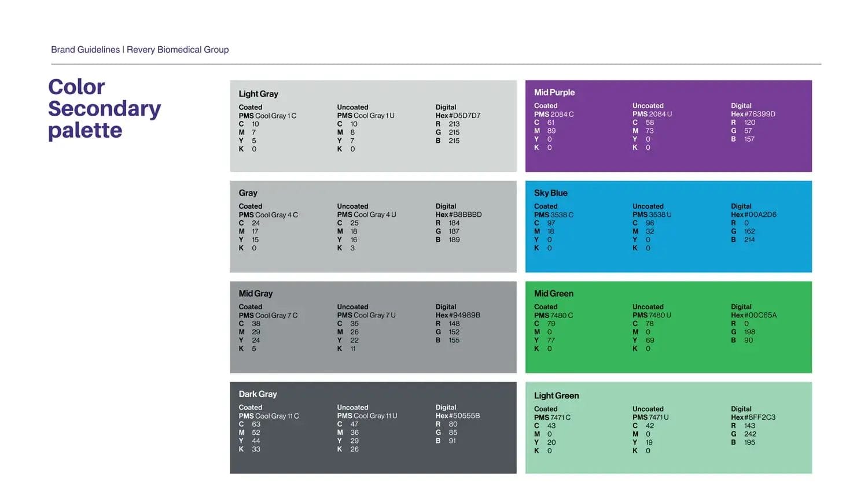Click the PMS 2084 U uncoated label
This screenshot has height=488, width=868.
pos(652,114)
